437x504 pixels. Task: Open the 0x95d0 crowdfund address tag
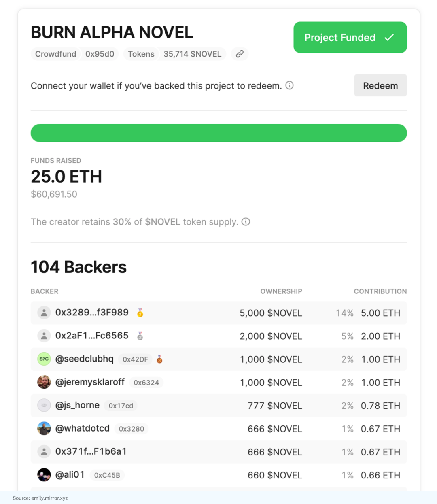(x=100, y=54)
